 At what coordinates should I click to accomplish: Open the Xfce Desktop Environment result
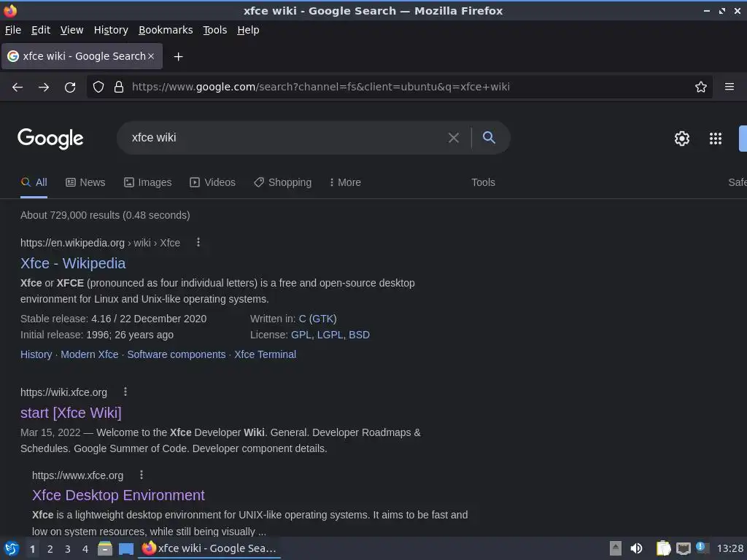(x=118, y=495)
